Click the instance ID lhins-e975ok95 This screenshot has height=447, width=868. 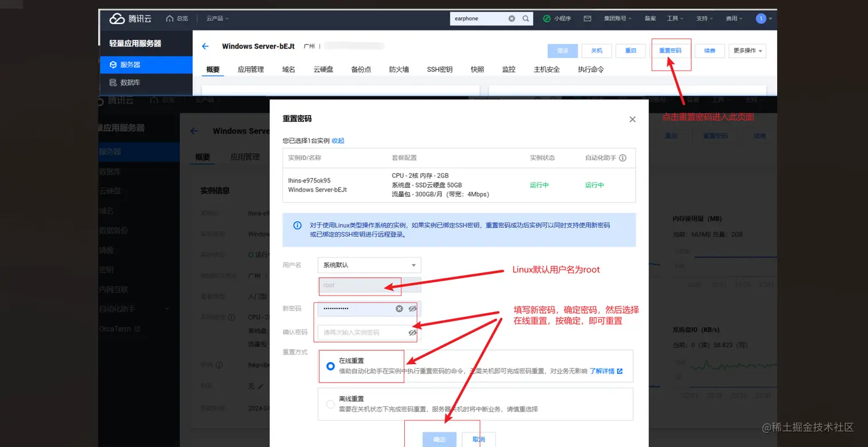(309, 180)
